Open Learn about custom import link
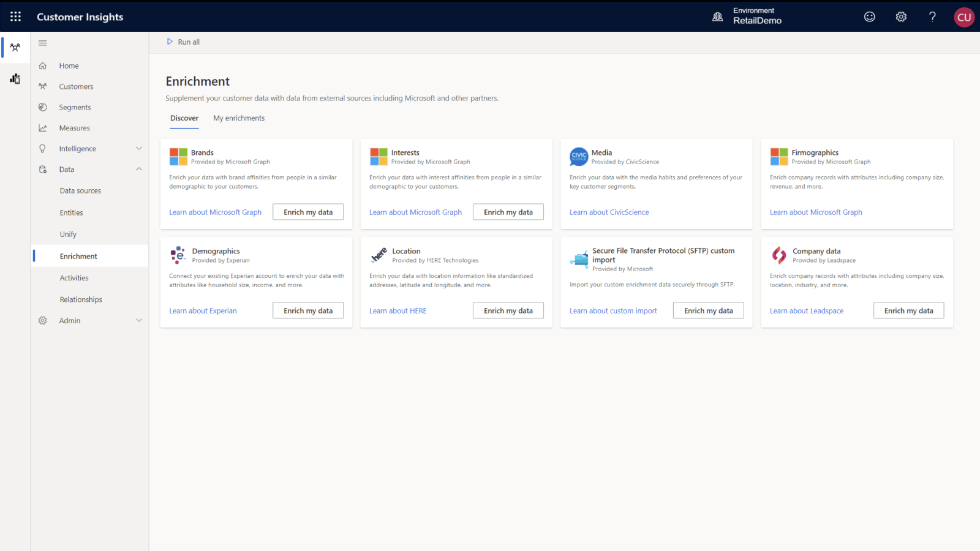Screen dimensions: 980x551 [613, 311]
